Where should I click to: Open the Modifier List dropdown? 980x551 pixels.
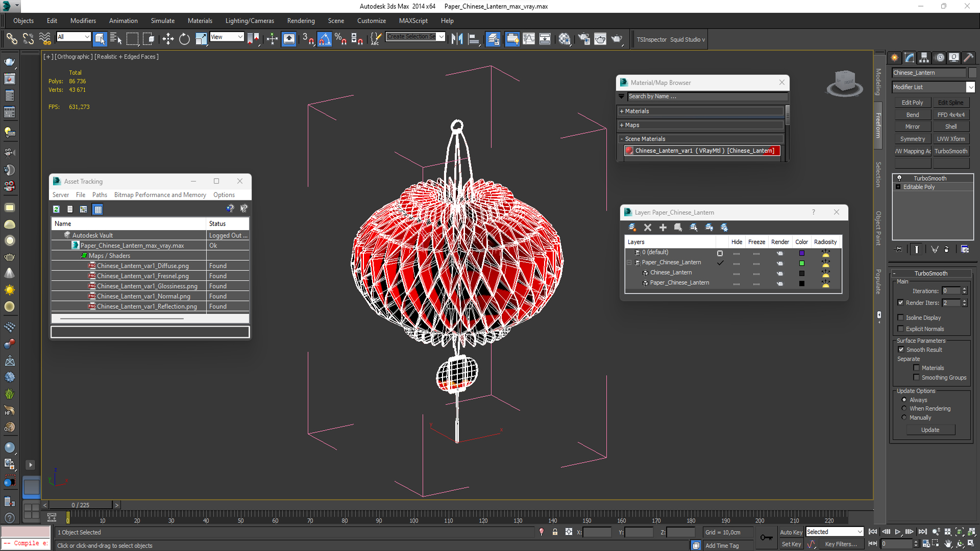pos(970,87)
